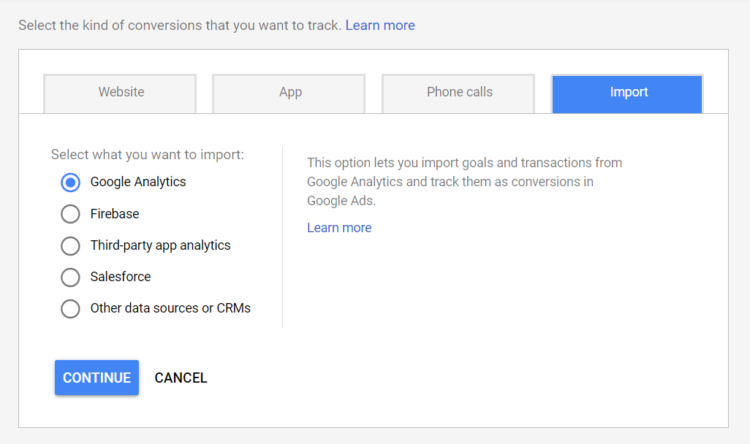Open Learn more link beside conversions heading

click(380, 25)
